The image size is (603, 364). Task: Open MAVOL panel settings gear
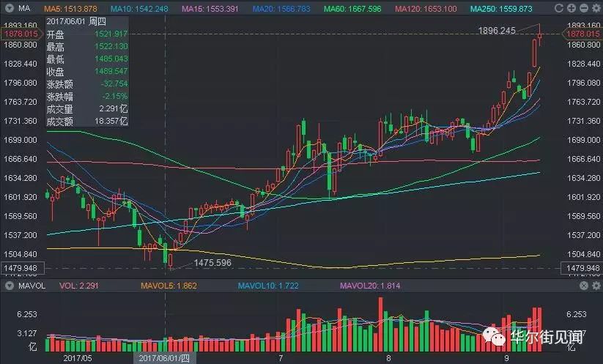tap(596, 286)
